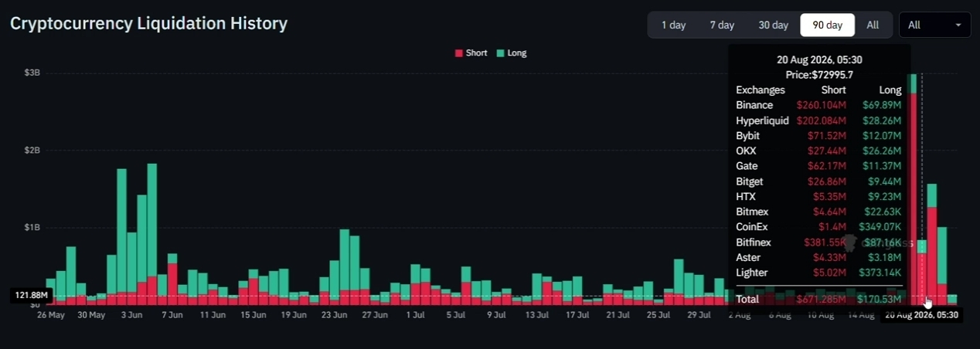Click the Binance row in tooltip
Screen dimensions: 980x349
click(818, 105)
